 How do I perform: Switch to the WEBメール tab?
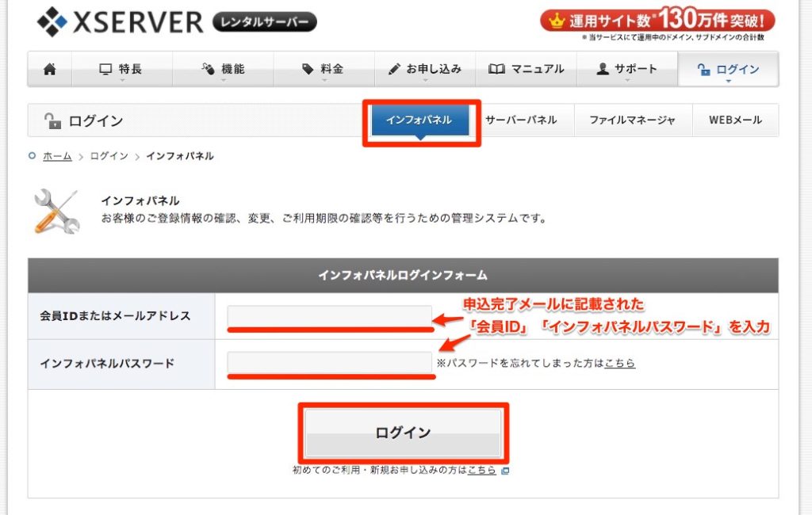tap(735, 120)
